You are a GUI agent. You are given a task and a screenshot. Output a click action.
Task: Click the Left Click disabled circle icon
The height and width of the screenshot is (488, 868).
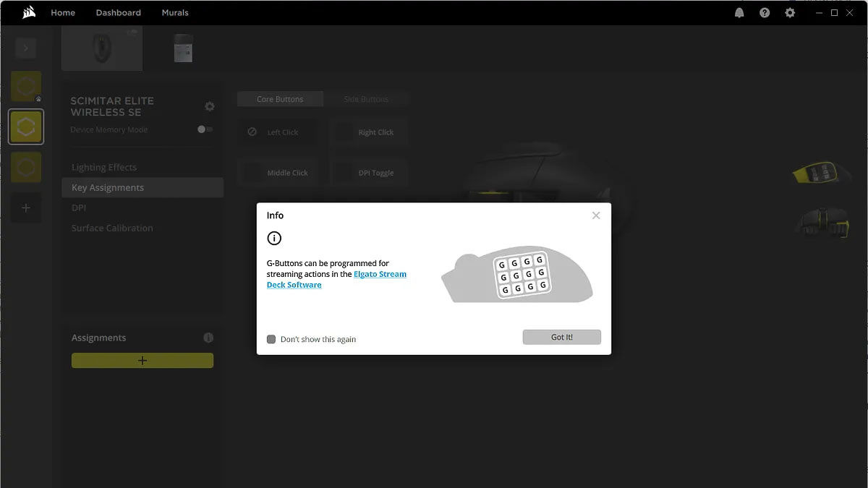click(x=252, y=132)
